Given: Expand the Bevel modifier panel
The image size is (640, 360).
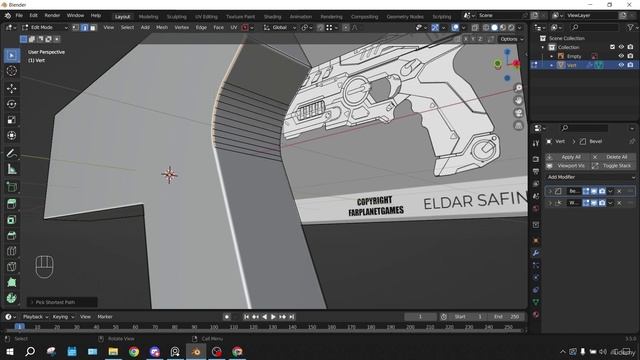Looking at the screenshot, I should (x=549, y=191).
